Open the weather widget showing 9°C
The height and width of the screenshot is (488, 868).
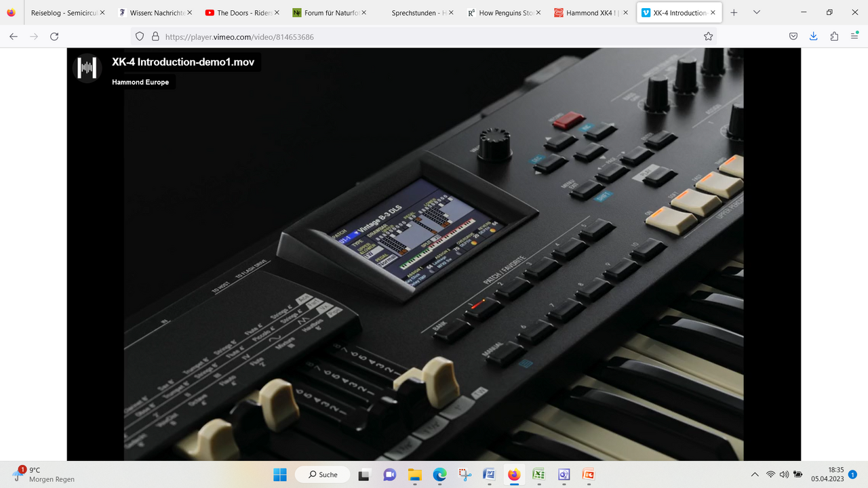click(x=43, y=474)
